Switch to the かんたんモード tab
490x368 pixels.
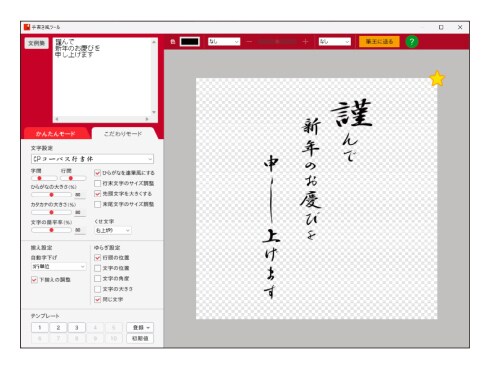tap(56, 134)
